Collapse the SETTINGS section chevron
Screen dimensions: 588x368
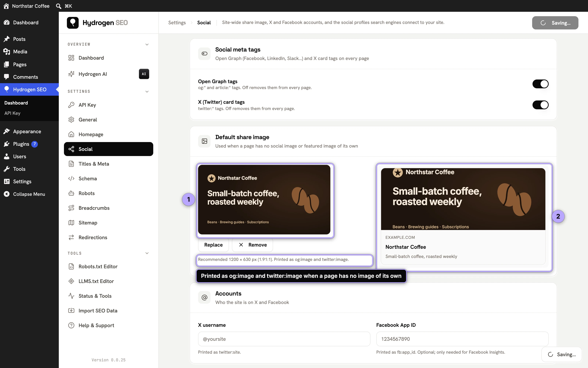click(x=147, y=91)
